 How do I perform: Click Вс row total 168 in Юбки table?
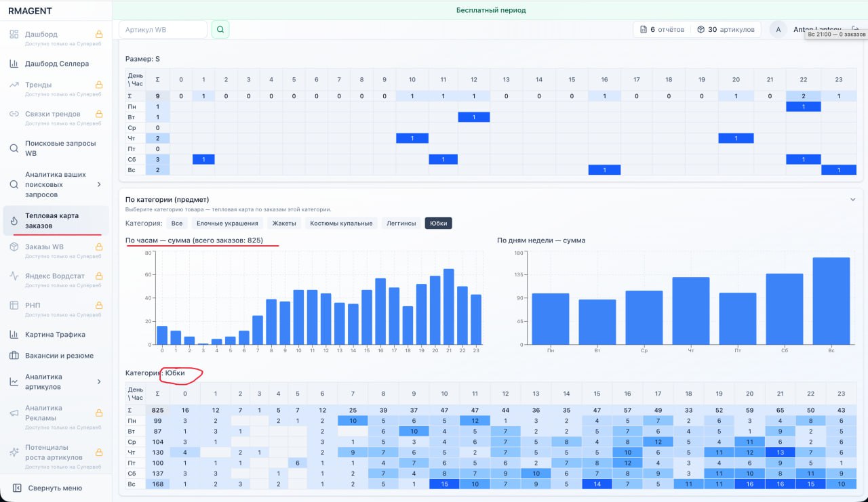coord(157,484)
